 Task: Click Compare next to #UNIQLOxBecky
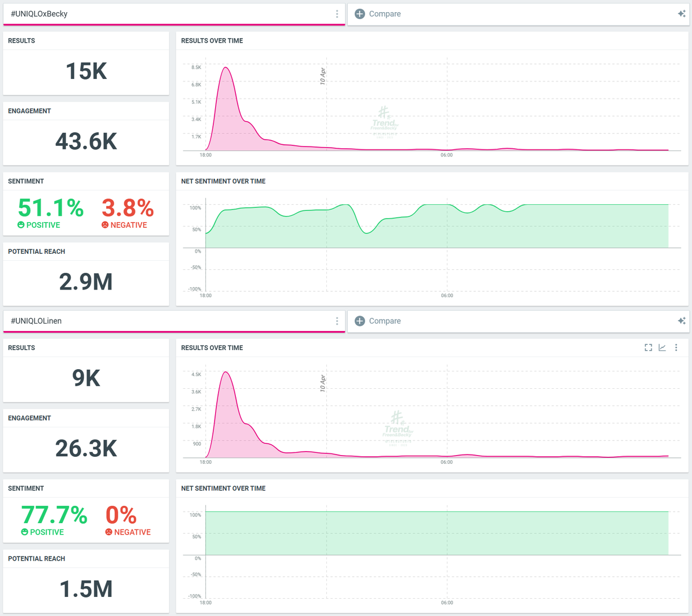tap(385, 14)
